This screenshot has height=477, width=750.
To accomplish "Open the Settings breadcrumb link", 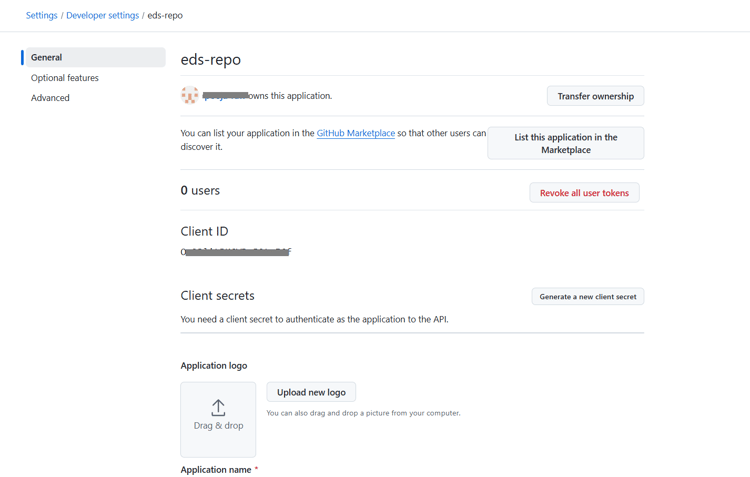I will tap(41, 16).
